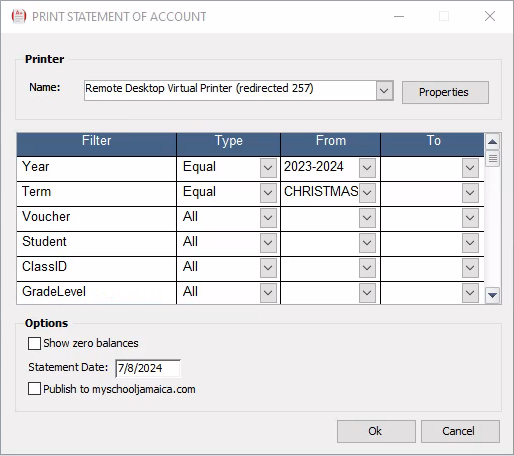Open Type dropdown for Term row
514x456 pixels.
pyautogui.click(x=268, y=193)
